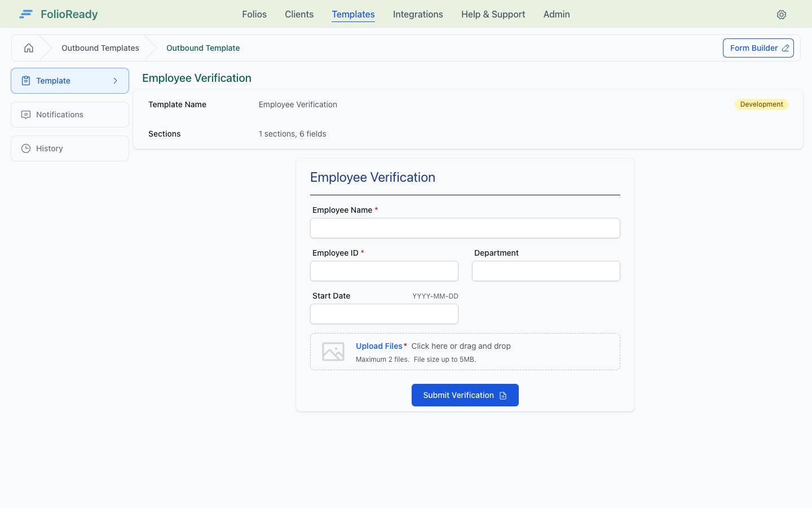Image resolution: width=812 pixels, height=508 pixels.
Task: Focus the Employee ID input field
Action: tap(384, 271)
